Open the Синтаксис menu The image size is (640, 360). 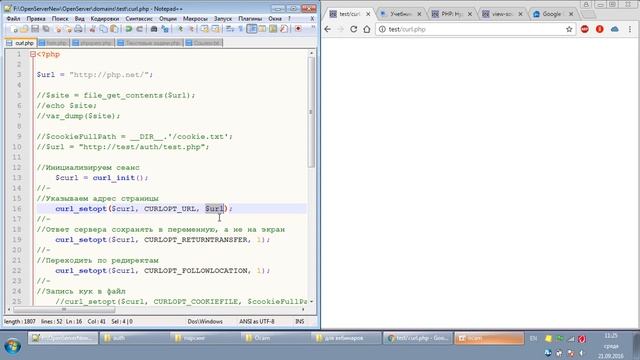pyautogui.click(x=139, y=18)
